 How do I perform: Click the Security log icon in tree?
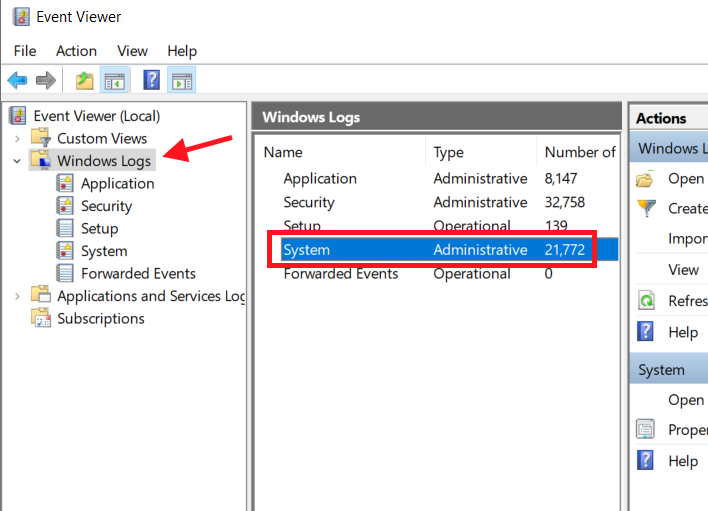click(x=65, y=206)
